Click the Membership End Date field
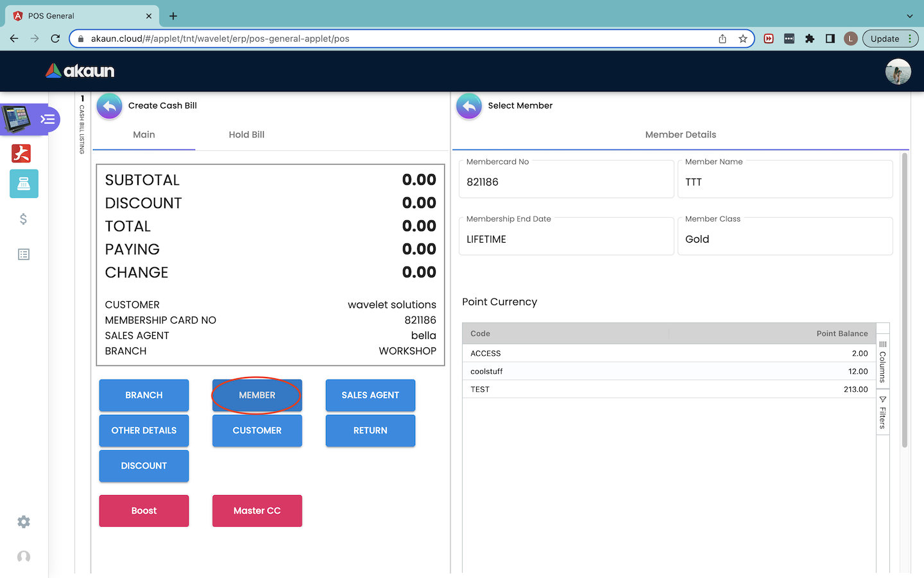The image size is (924, 578). click(567, 236)
